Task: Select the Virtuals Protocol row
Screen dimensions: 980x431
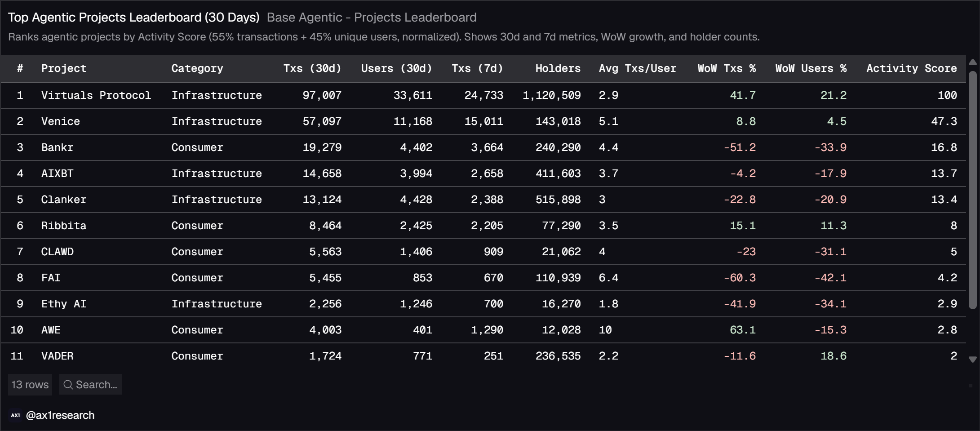Action: click(483, 95)
